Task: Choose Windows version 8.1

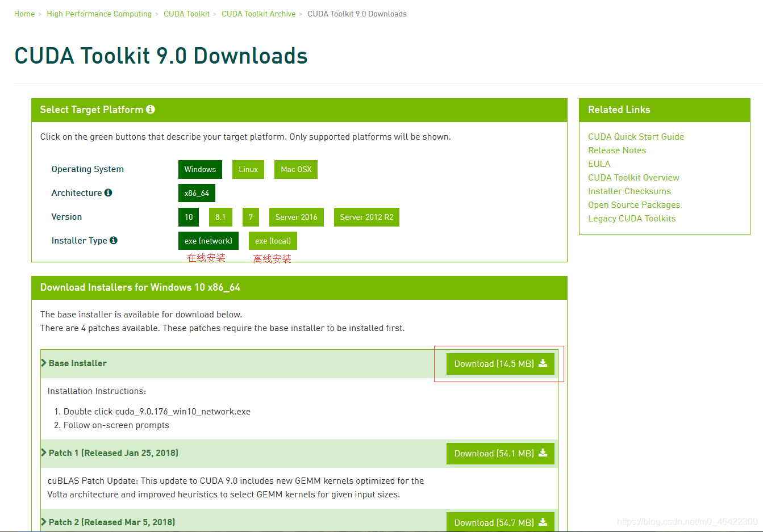Action: (x=220, y=217)
